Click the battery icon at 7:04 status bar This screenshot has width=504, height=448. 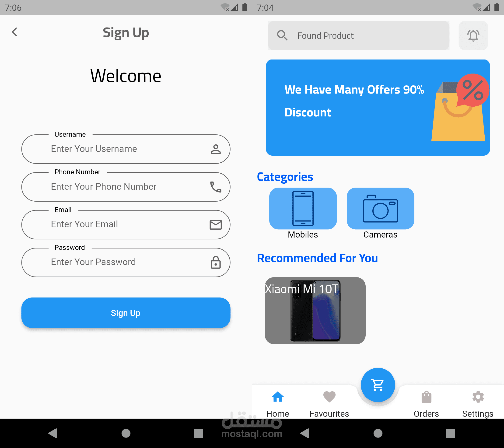[x=497, y=7]
